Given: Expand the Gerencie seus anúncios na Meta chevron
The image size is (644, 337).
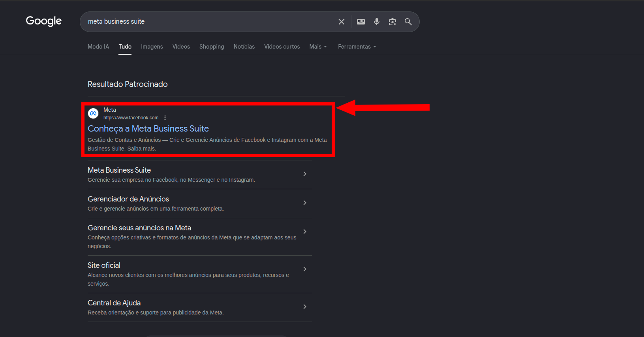Looking at the screenshot, I should coord(305,232).
